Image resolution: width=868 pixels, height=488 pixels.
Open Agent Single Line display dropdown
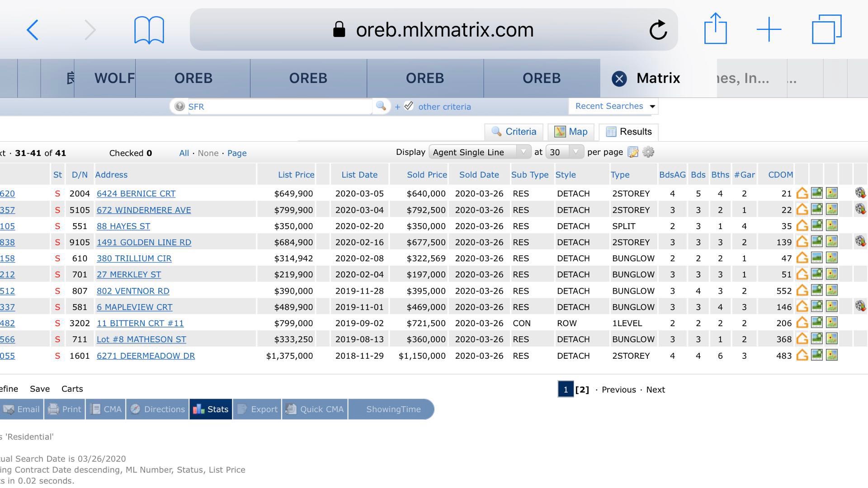480,152
